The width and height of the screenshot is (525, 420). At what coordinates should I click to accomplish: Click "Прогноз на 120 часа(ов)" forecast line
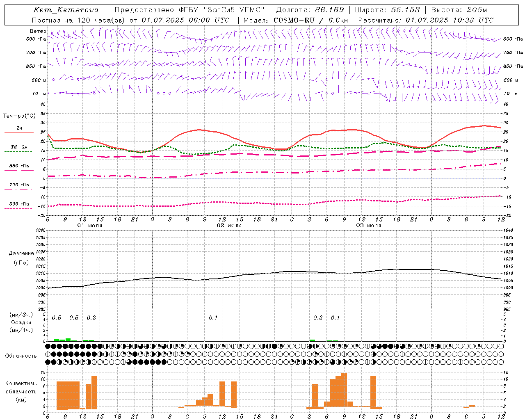(x=79, y=20)
